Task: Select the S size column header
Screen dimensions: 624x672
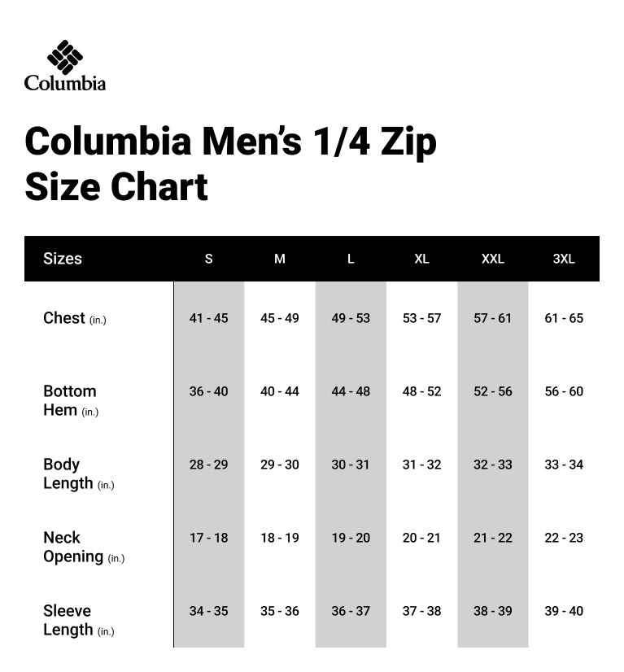Action: click(209, 259)
